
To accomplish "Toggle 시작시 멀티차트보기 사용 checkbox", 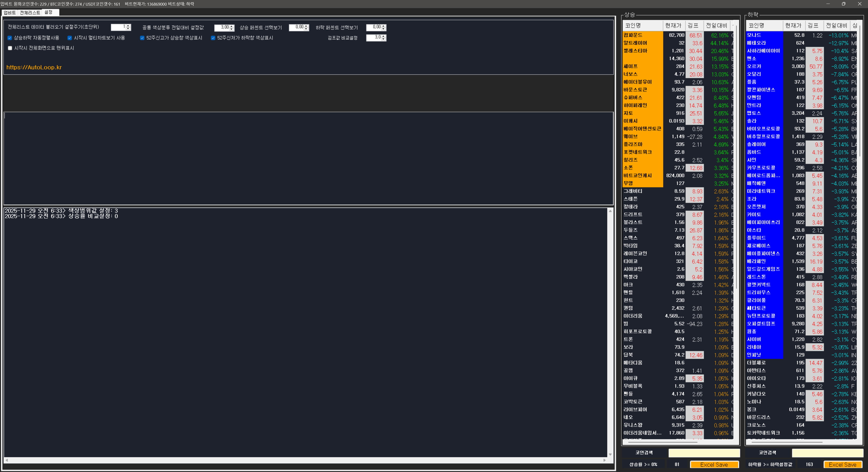I will point(70,38).
